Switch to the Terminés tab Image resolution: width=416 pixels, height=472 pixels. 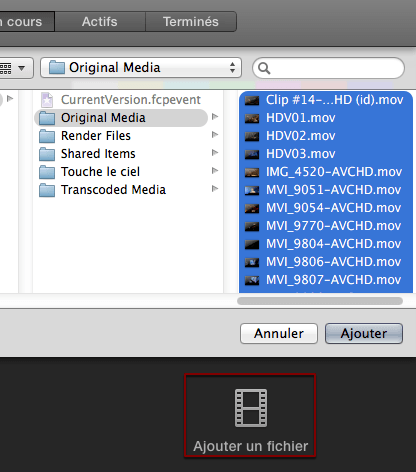[191, 22]
